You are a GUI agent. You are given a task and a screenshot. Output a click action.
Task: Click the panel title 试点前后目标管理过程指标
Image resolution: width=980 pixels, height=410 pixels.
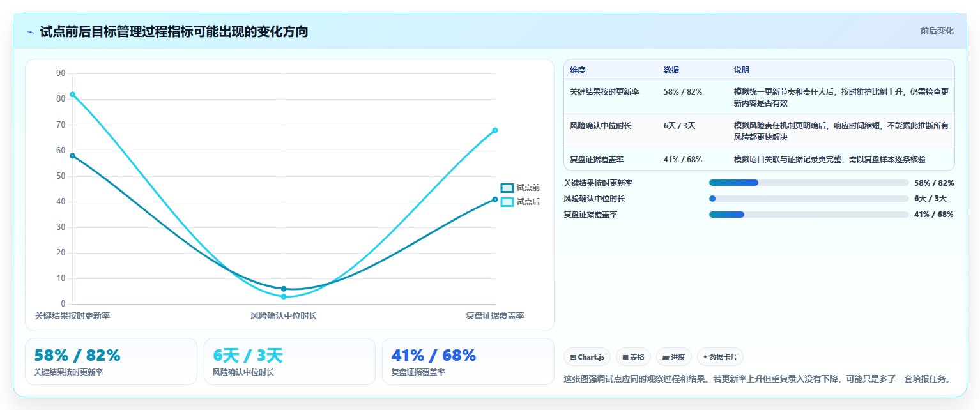pos(174,31)
